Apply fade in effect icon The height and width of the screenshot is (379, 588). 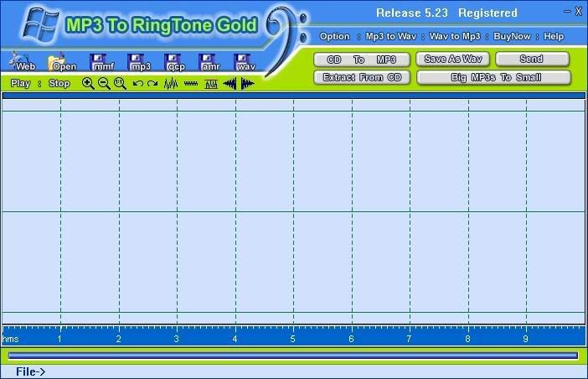230,83
